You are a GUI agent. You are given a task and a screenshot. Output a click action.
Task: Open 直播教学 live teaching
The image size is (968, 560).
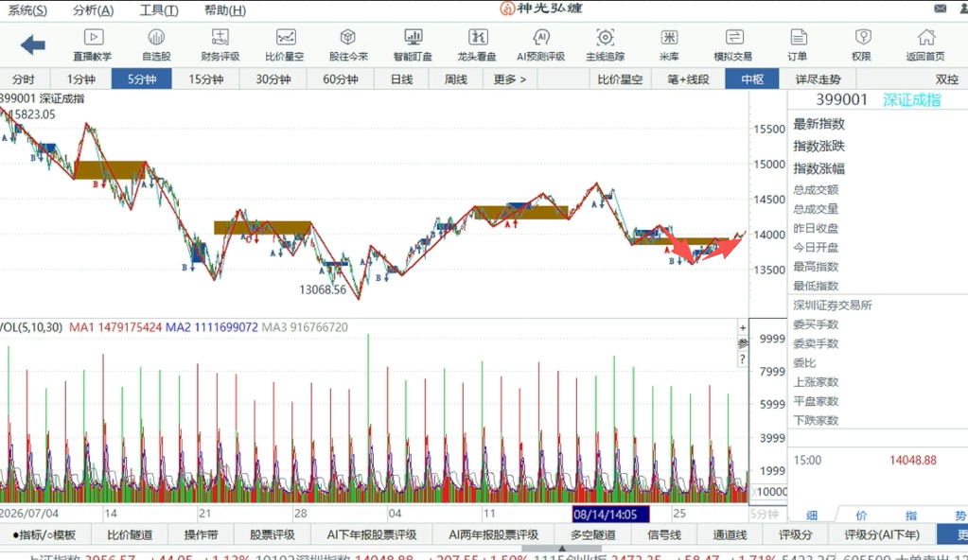[x=93, y=45]
